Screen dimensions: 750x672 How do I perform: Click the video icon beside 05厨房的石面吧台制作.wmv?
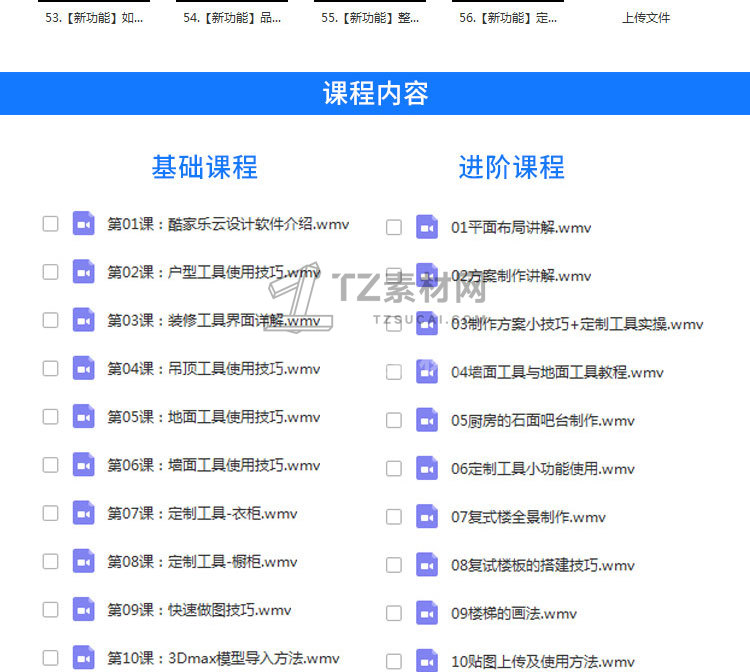(427, 420)
